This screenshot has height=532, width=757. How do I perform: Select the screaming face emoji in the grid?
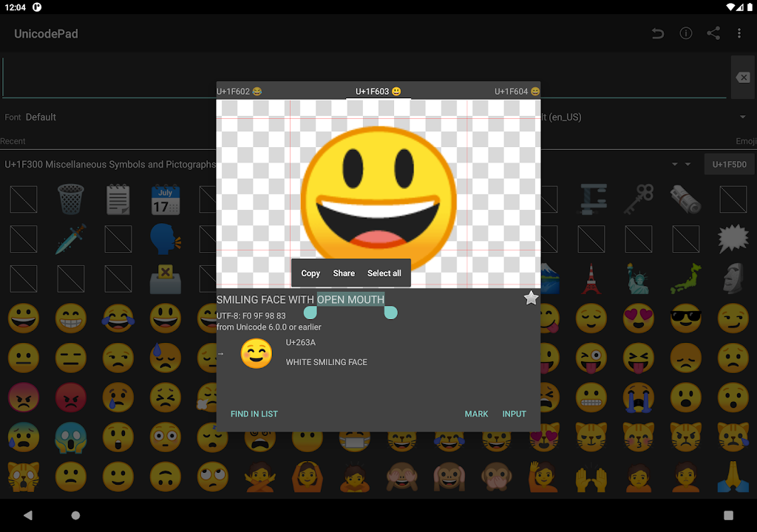[72, 437]
